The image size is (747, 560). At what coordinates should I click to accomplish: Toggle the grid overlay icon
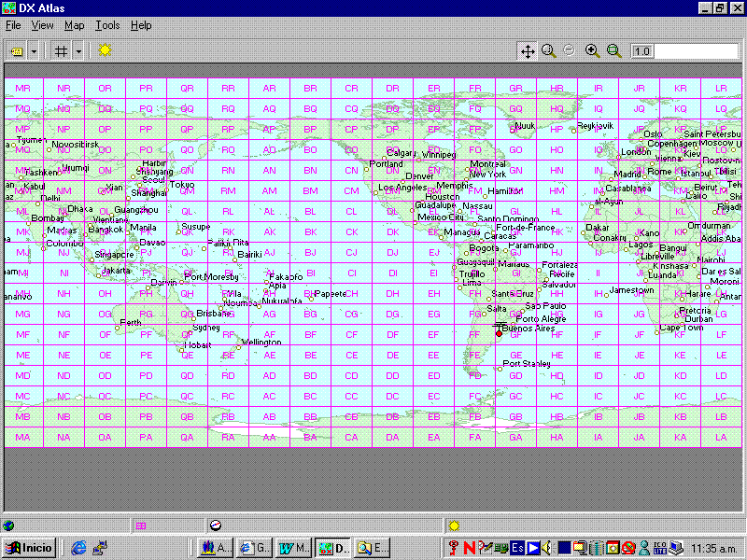pos(62,51)
